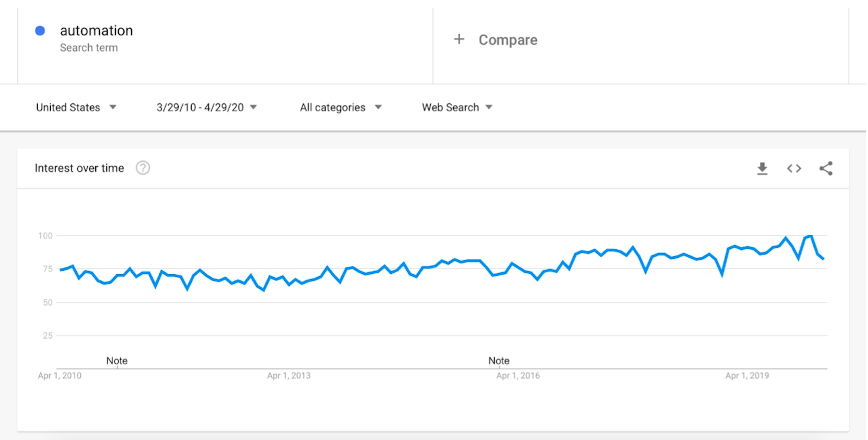This screenshot has width=868, height=440.
Task: Open the United States region dropdown
Action: 76,107
